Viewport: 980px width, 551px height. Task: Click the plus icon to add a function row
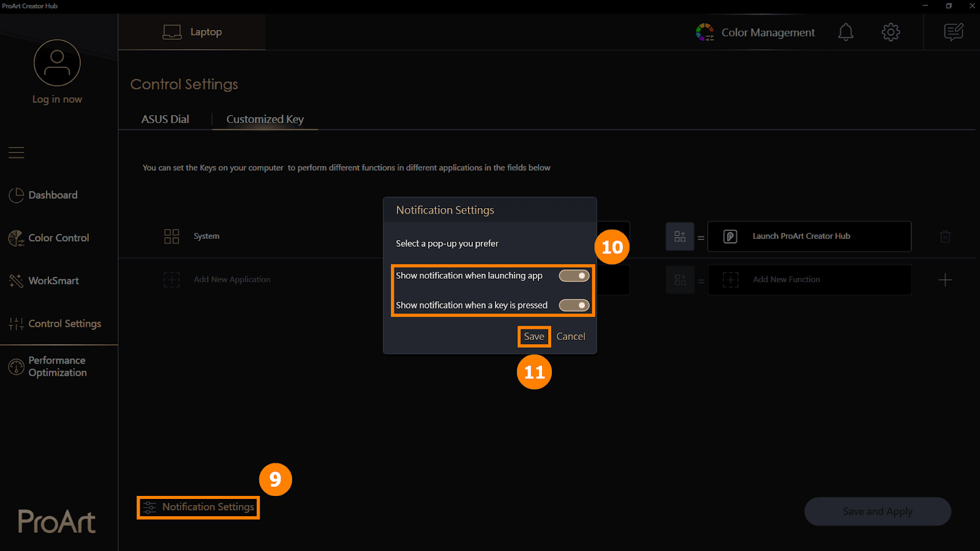click(x=945, y=280)
